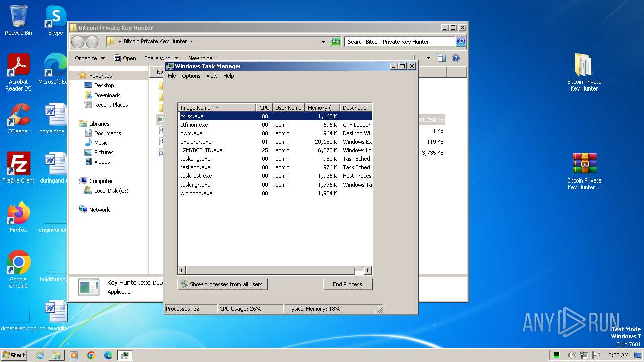Click in the Search Bitcoin Private Key Hunter field

click(x=400, y=42)
